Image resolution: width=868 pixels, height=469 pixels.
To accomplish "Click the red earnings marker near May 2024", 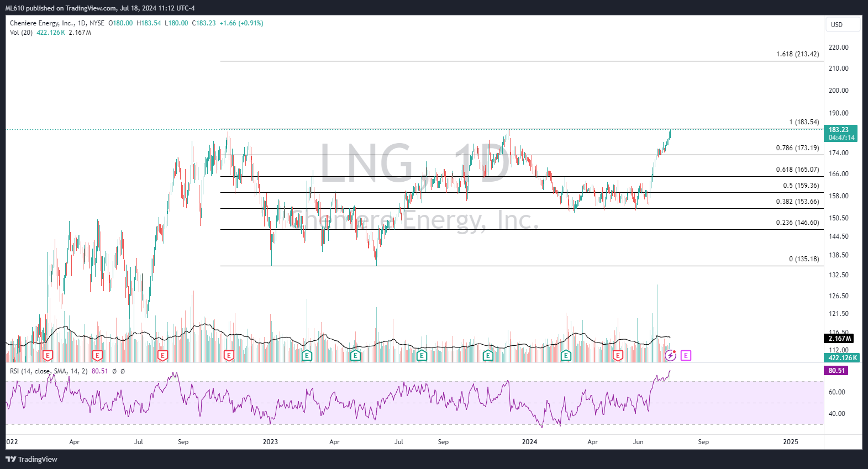I will 618,356.
